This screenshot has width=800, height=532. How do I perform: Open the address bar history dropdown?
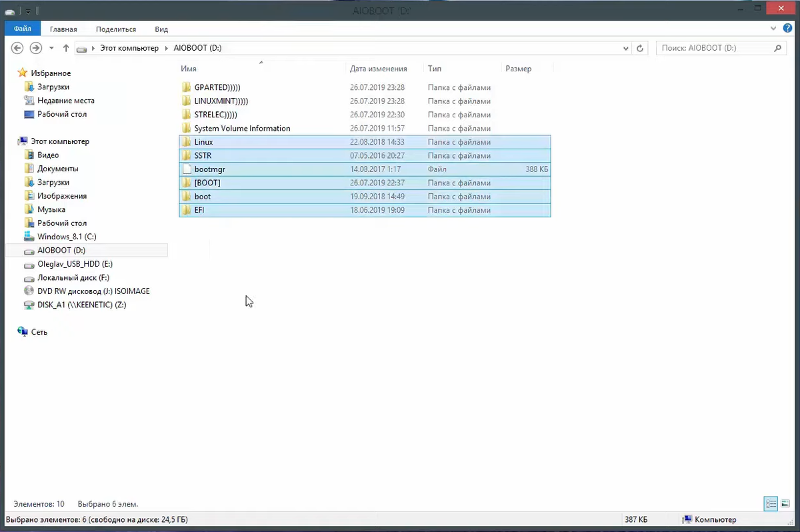625,49
